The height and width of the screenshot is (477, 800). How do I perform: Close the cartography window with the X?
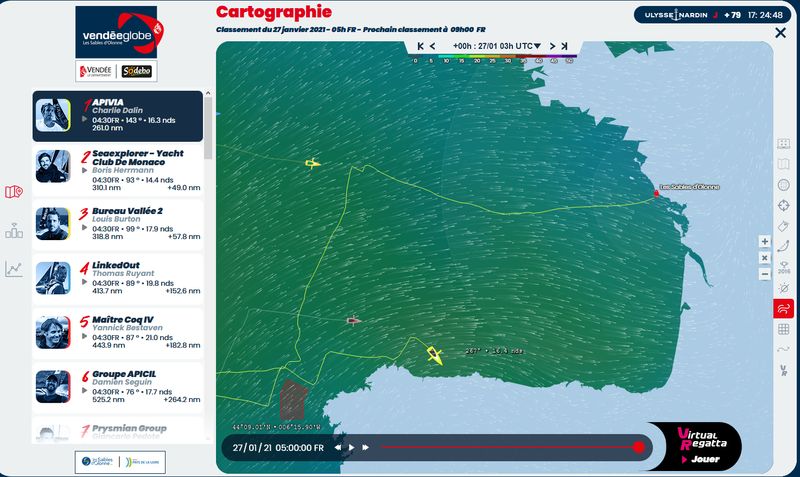pos(780,33)
